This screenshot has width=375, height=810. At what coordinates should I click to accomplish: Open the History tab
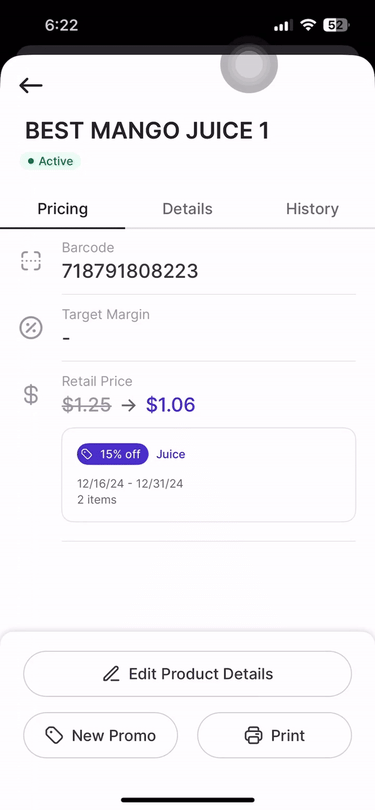312,209
